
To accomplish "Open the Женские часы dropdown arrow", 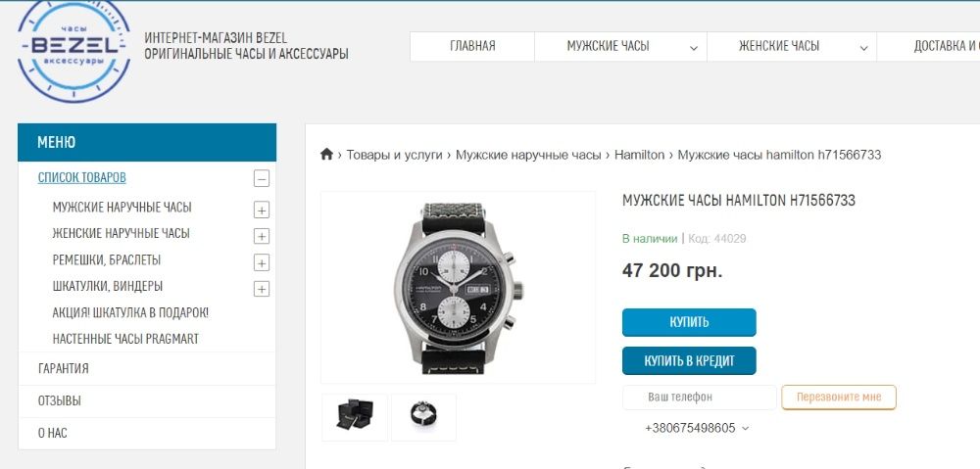I will (863, 48).
